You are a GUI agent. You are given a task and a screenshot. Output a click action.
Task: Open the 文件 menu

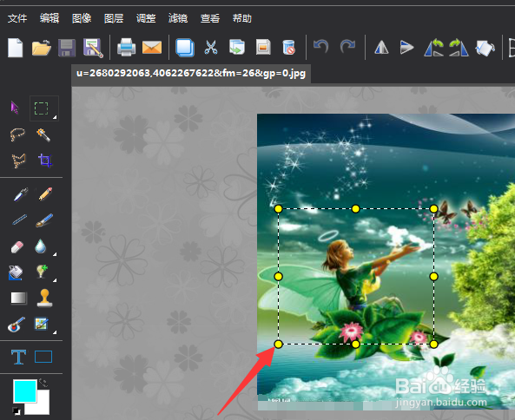17,18
